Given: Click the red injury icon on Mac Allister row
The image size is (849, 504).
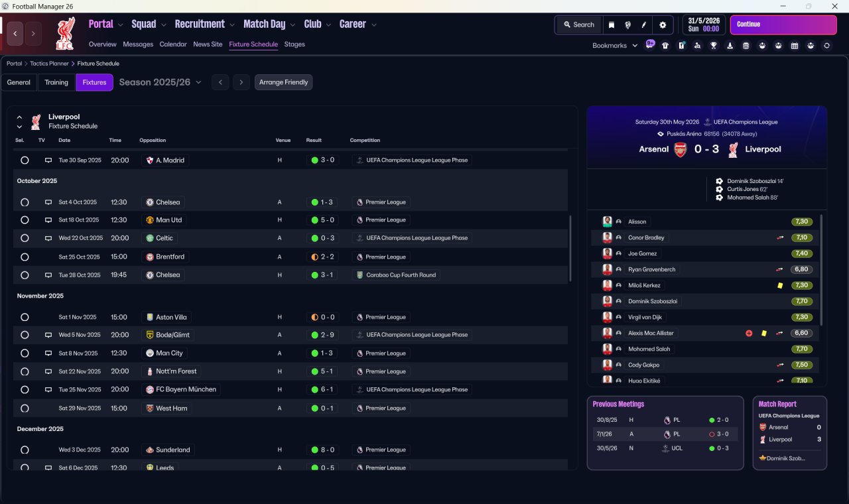Looking at the screenshot, I should tap(749, 333).
